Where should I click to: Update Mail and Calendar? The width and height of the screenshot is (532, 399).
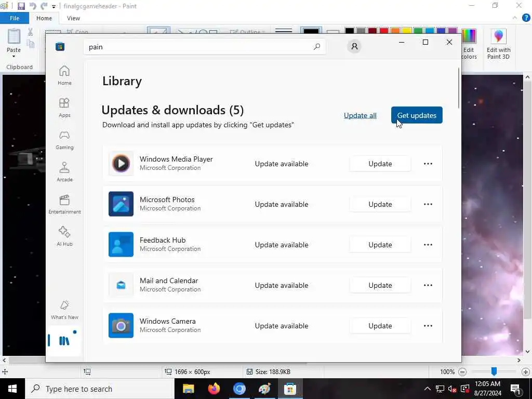pos(380,285)
